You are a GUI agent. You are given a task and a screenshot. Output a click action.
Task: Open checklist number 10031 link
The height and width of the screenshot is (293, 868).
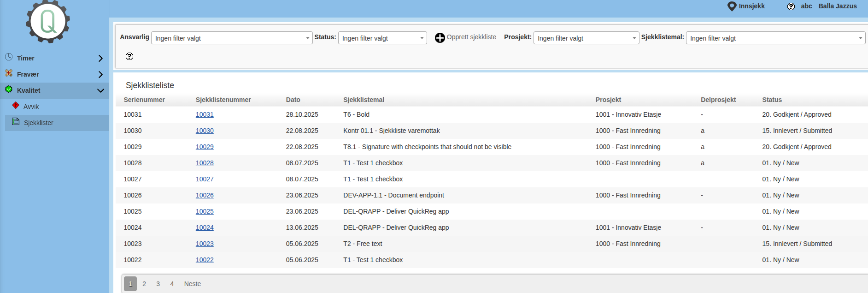[205, 114]
